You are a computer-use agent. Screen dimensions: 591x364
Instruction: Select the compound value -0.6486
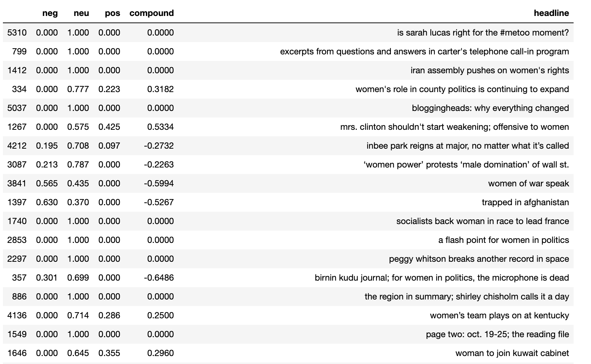pos(159,278)
